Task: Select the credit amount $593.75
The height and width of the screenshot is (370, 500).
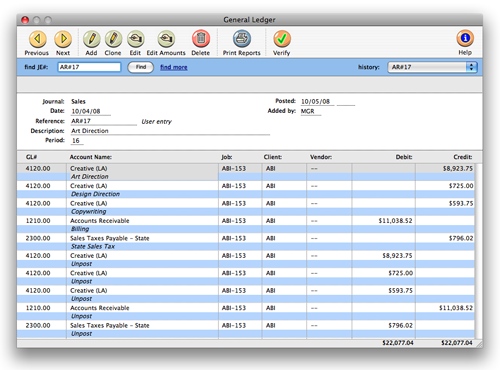Action: coord(461,203)
